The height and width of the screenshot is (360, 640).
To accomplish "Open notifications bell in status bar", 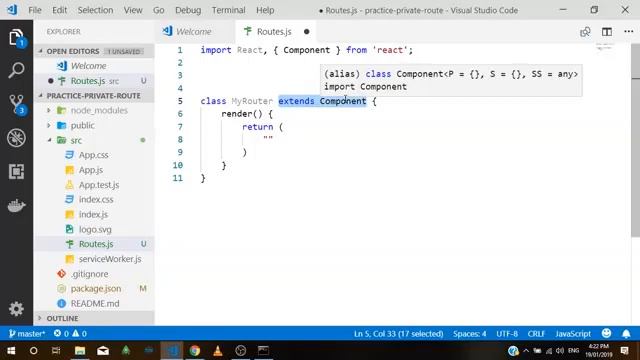I will pos(626,334).
